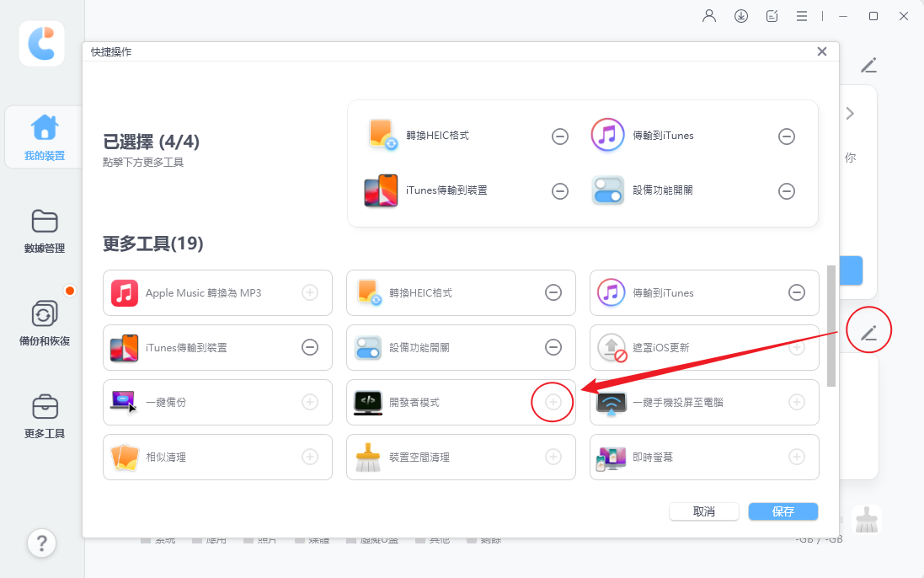924x578 pixels.
Task: Click the 更多工具(19) heading
Action: pyautogui.click(x=153, y=244)
